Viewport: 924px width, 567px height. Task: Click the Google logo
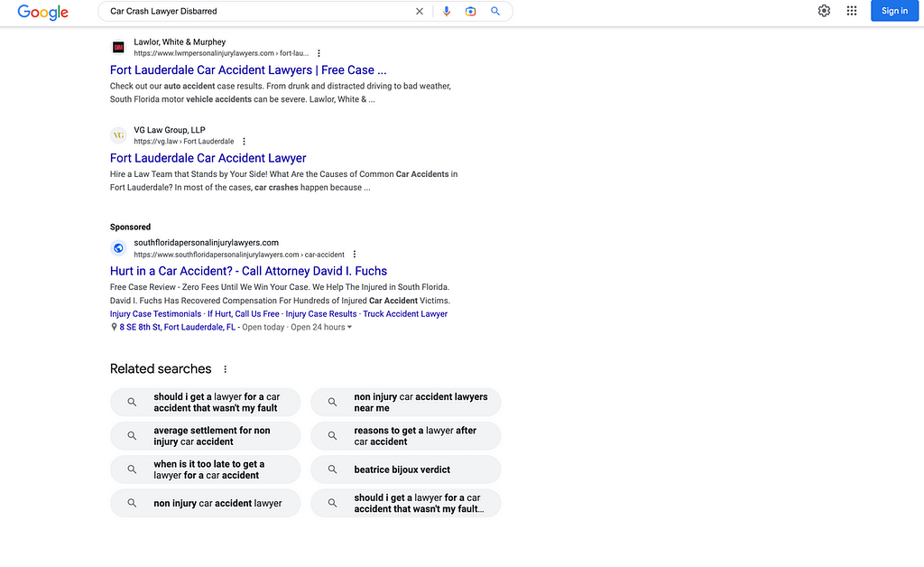[x=42, y=12]
